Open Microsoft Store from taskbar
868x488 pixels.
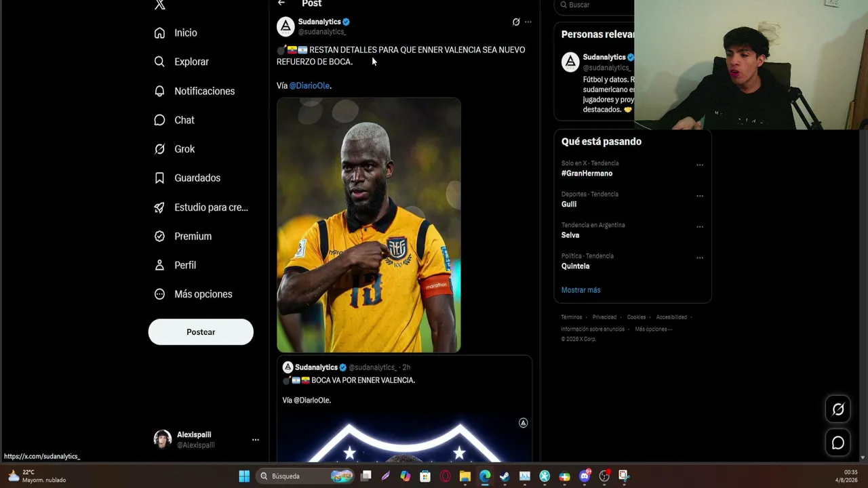click(x=425, y=476)
